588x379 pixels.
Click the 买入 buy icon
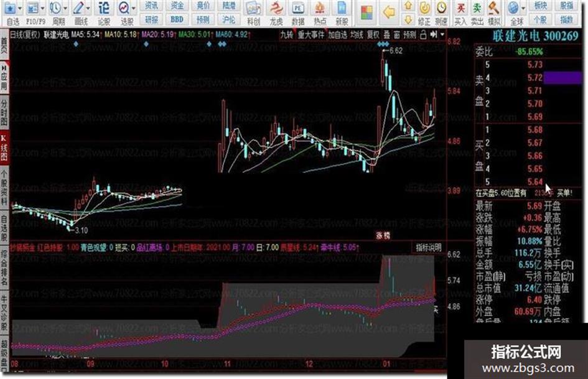461,8
